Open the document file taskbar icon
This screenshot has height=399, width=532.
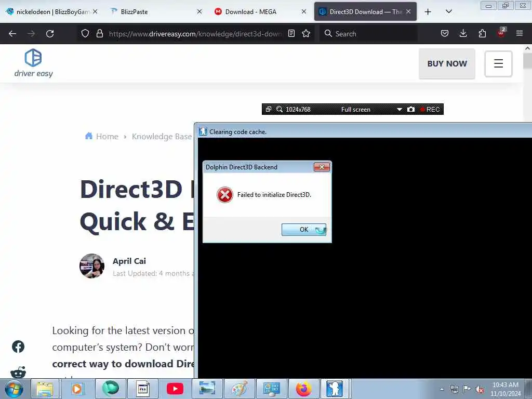(143, 389)
